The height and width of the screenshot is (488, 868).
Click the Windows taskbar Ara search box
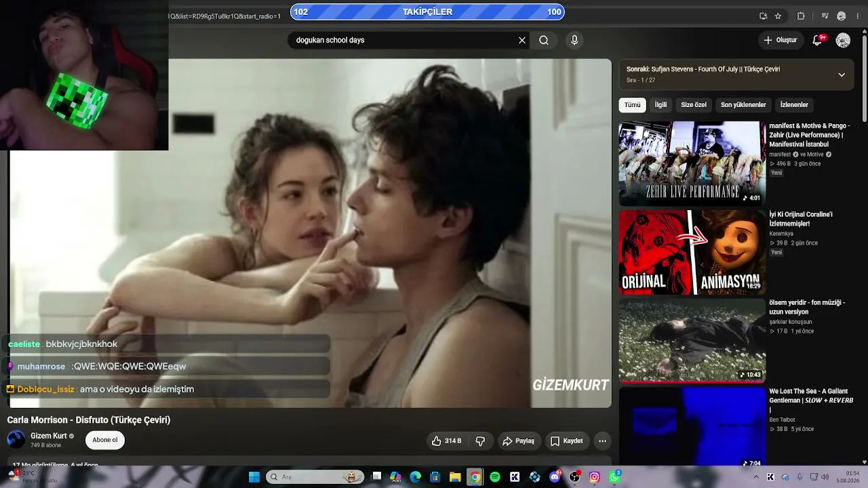point(315,477)
